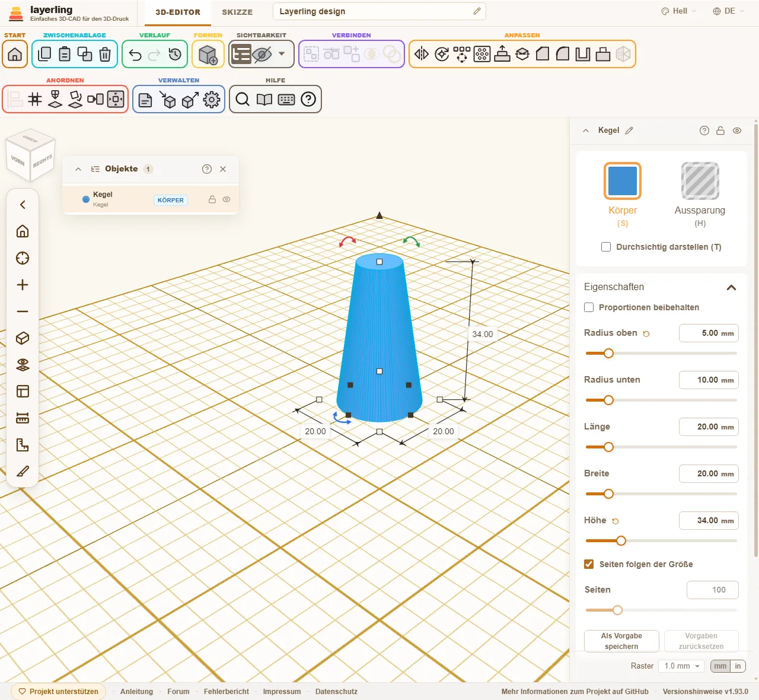This screenshot has width=759, height=700.
Task: Click the undo arrow in Verlauf
Action: point(135,55)
